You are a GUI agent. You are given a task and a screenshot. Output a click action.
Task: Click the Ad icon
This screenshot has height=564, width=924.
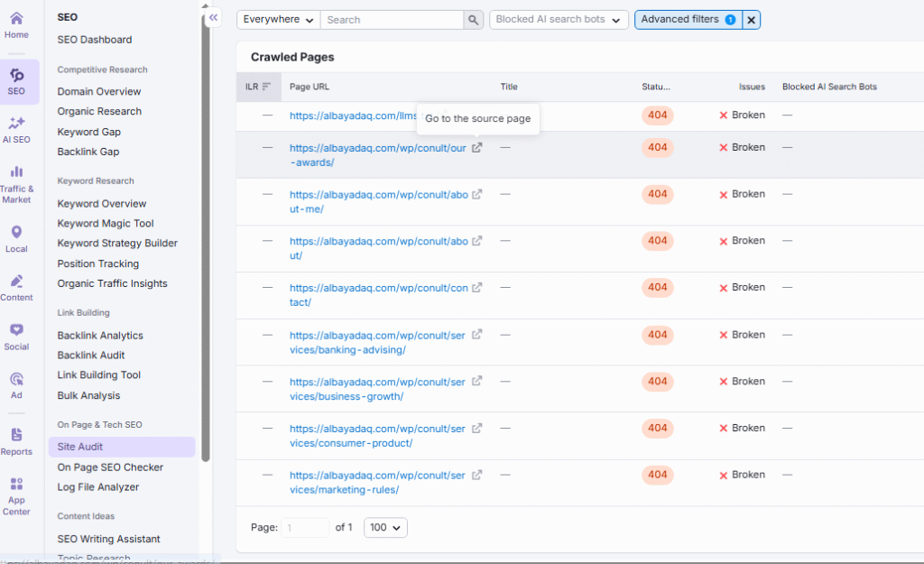coord(16,380)
